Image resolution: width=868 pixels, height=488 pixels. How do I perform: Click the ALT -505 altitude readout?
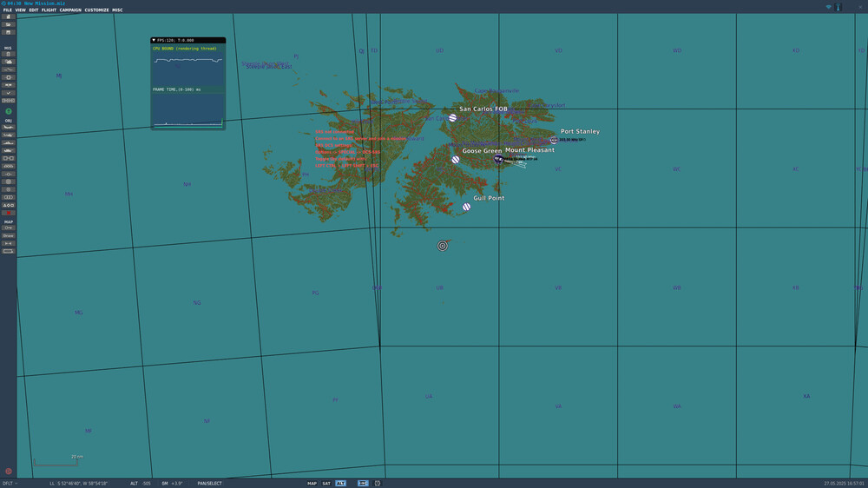tap(141, 484)
